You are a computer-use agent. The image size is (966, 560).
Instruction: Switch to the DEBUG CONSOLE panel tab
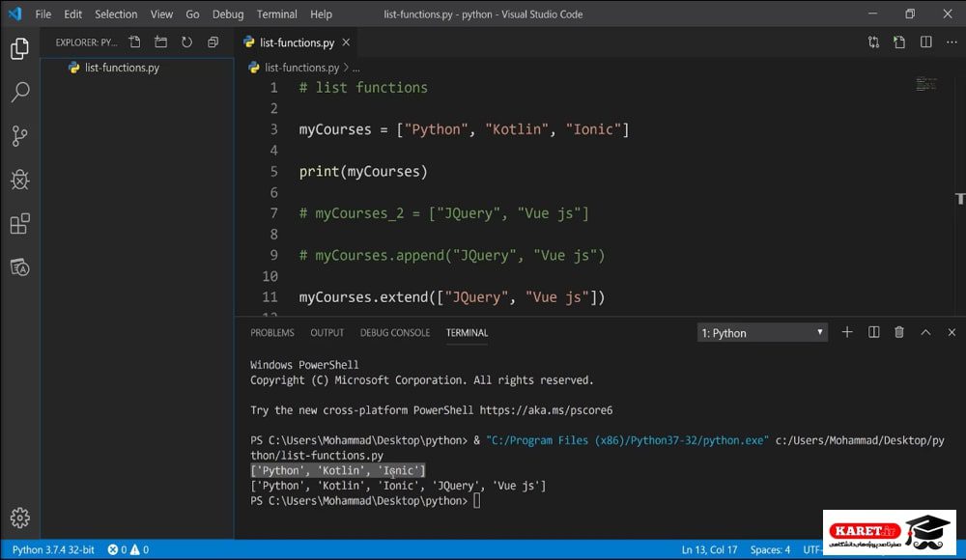(395, 333)
